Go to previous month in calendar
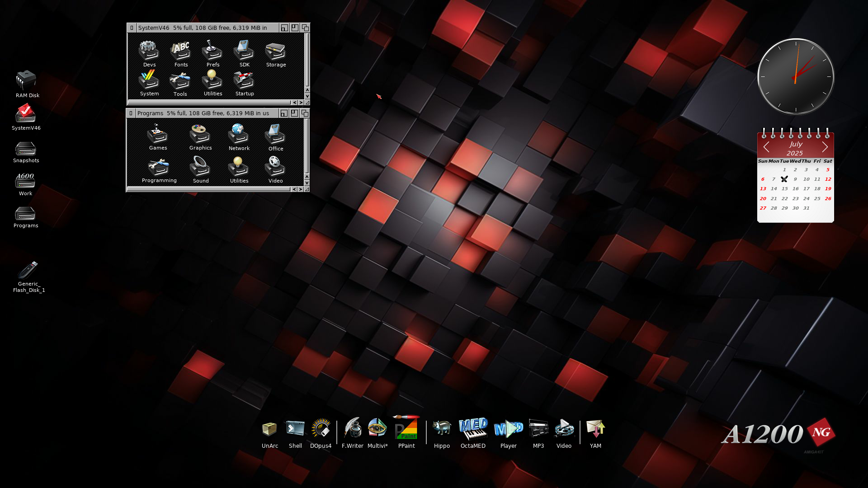Viewport: 868px width, 488px height. click(766, 147)
